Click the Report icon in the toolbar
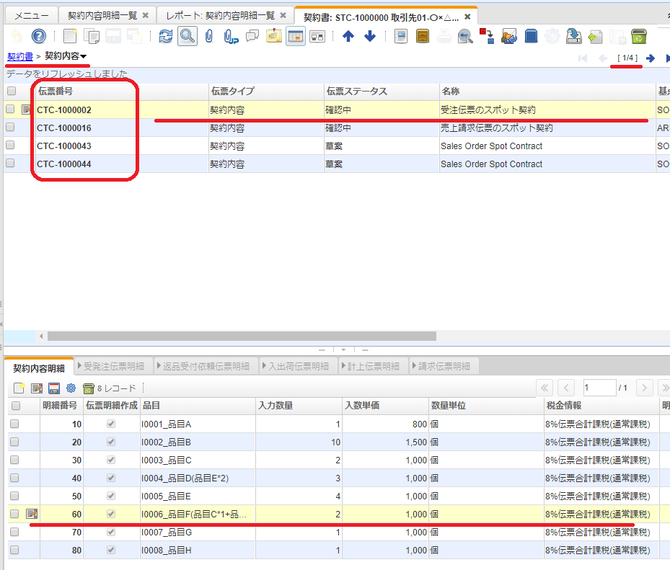This screenshot has height=570, width=670. 401,36
